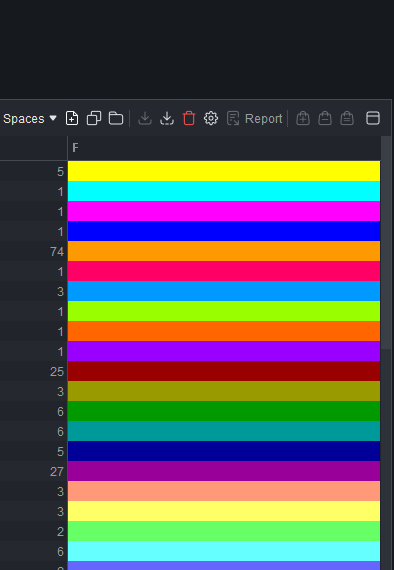This screenshot has width=394, height=570.
Task: Select the bright yellow color swatch
Action: coord(224,171)
